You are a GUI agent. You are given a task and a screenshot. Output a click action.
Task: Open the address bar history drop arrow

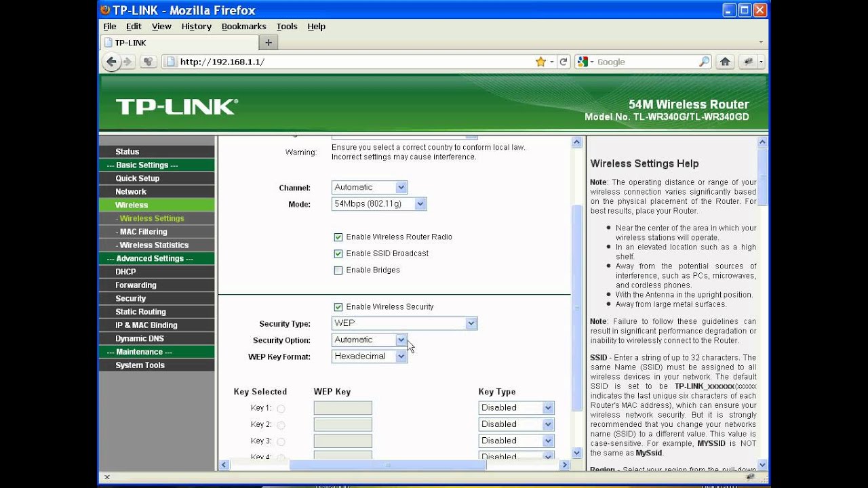pyautogui.click(x=552, y=62)
